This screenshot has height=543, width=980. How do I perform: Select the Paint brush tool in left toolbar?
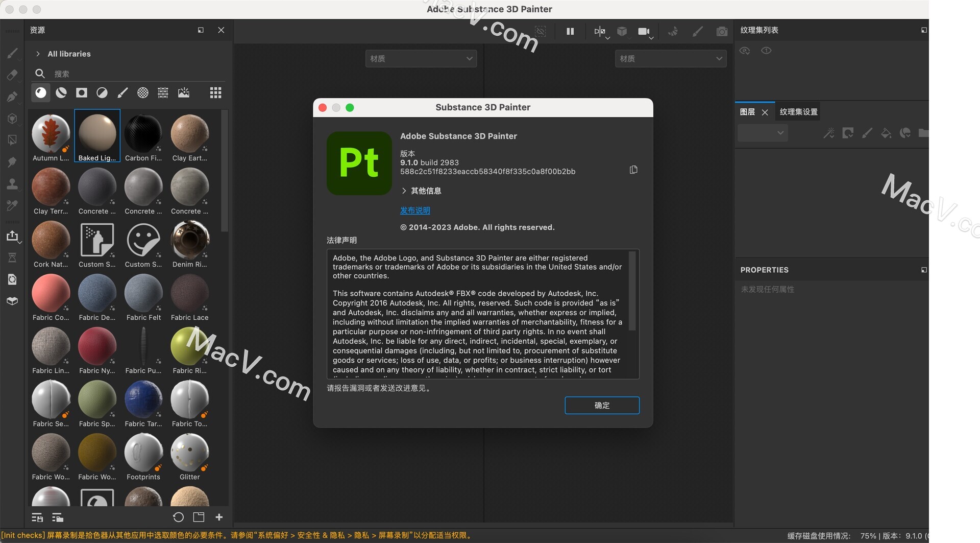click(x=12, y=53)
